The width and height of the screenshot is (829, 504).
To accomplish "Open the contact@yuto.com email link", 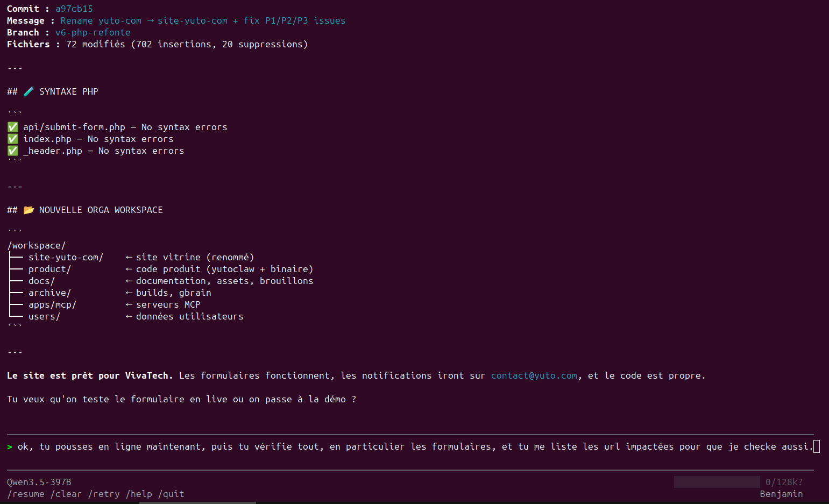I will point(534,375).
